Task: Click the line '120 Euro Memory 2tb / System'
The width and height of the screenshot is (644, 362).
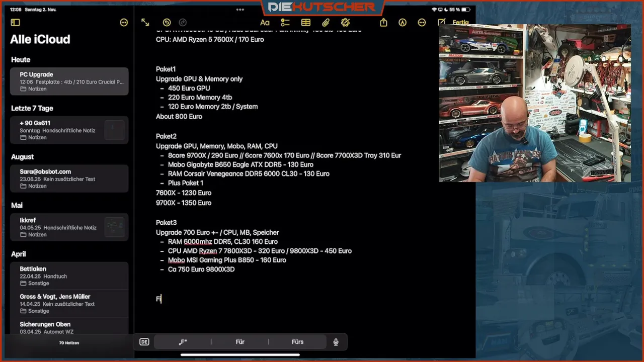Action: (213, 107)
